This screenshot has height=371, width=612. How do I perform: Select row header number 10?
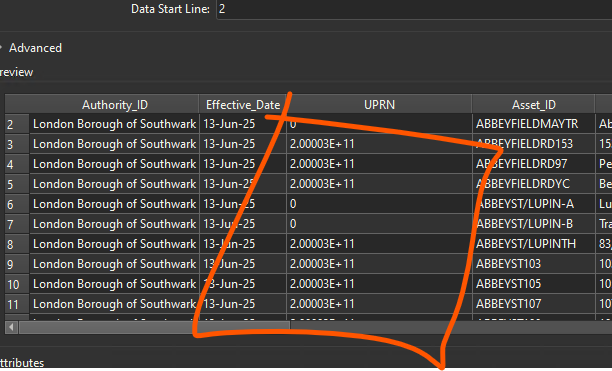[x=17, y=284]
